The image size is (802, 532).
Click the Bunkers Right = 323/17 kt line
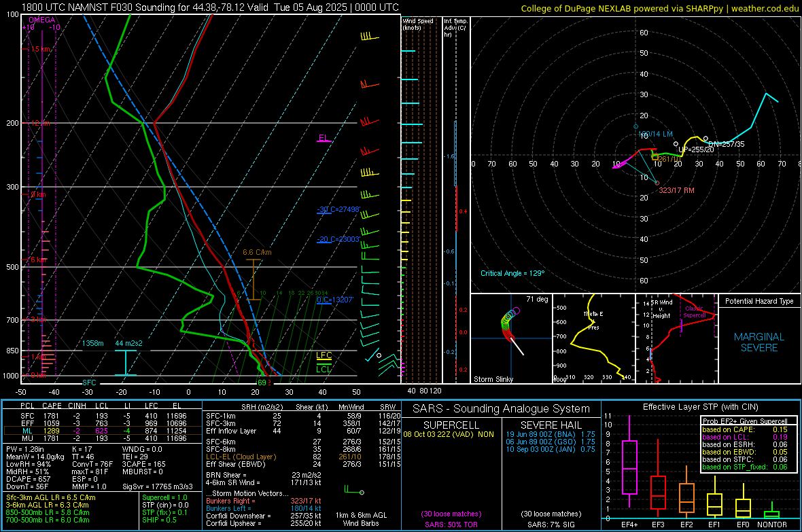tap(264, 501)
